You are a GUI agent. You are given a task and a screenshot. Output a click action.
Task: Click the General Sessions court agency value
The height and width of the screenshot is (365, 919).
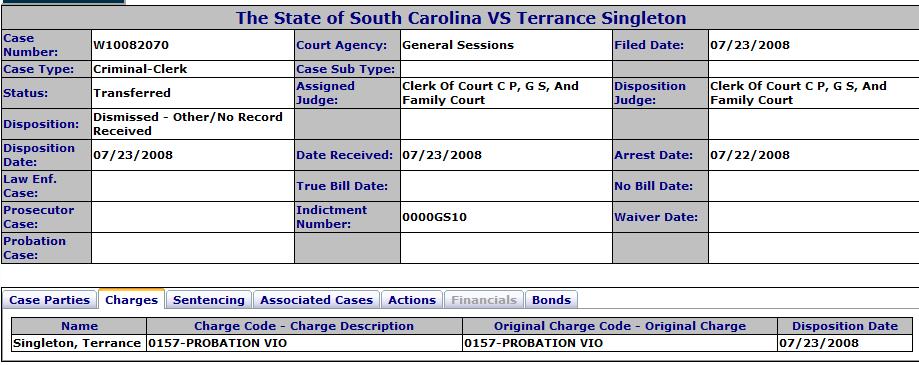458,45
